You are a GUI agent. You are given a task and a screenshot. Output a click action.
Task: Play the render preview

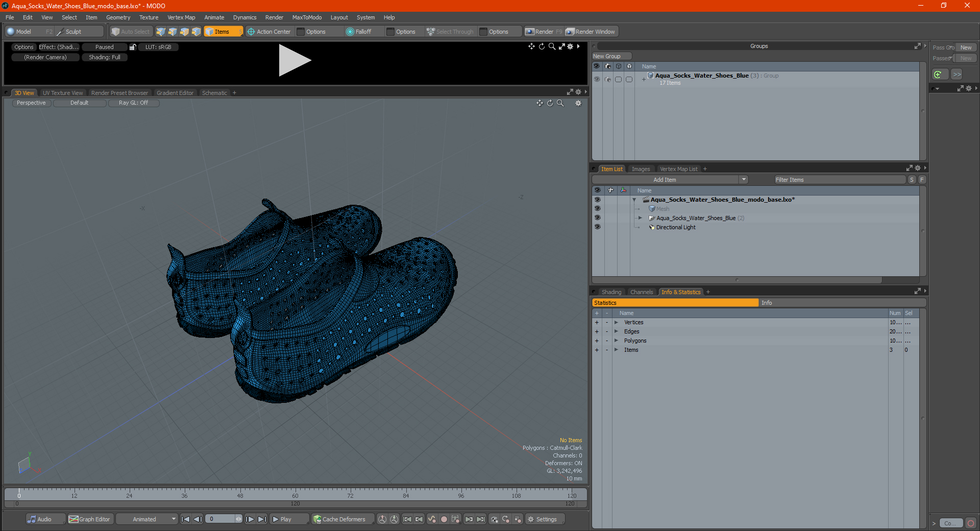(295, 60)
